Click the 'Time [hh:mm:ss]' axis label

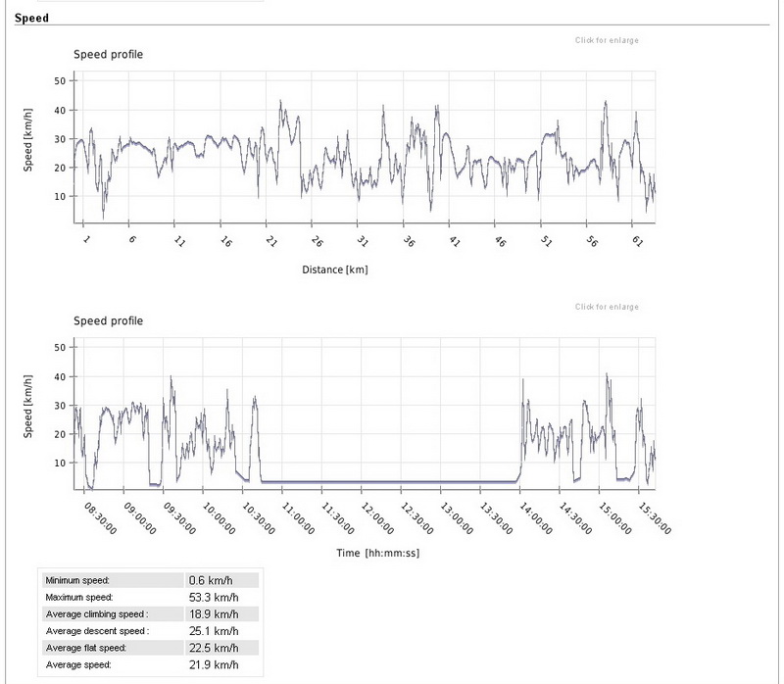click(364, 553)
